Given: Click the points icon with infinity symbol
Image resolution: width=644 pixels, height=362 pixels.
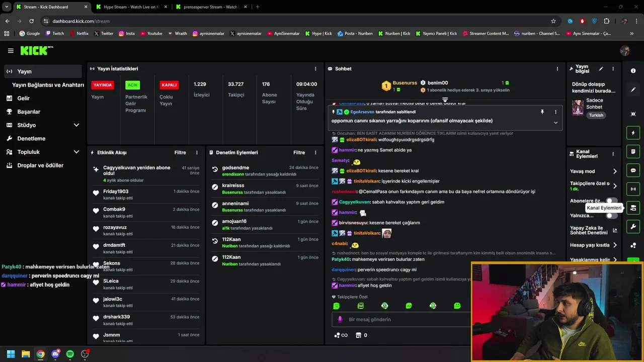Looking at the screenshot, I should click(x=341, y=335).
